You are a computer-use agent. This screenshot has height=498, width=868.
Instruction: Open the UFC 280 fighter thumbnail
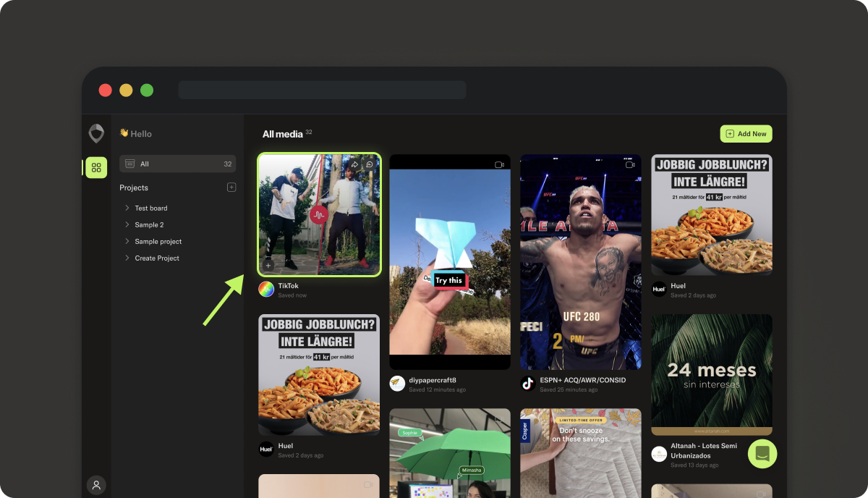click(x=581, y=262)
